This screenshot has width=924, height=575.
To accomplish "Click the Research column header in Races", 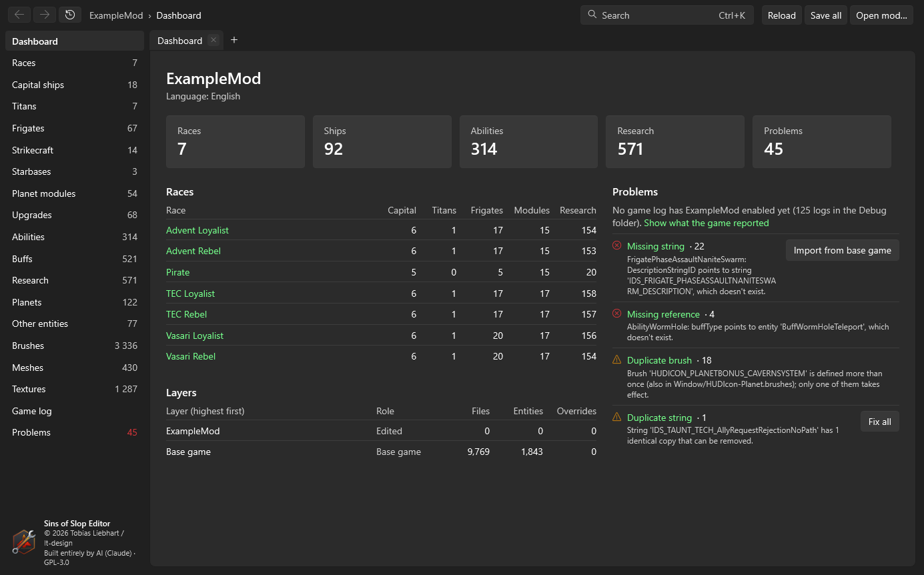I will (578, 210).
